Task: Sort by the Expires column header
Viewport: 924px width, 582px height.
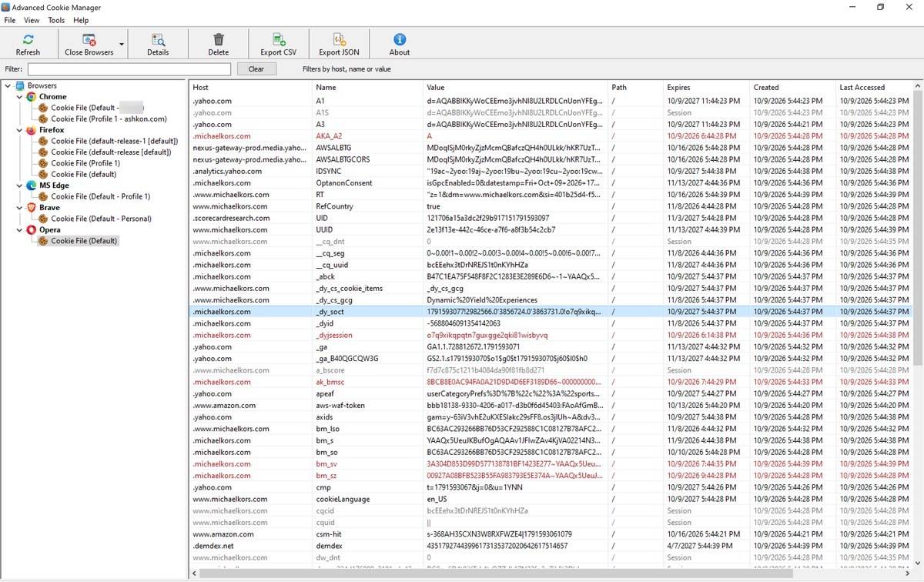Action: click(706, 88)
